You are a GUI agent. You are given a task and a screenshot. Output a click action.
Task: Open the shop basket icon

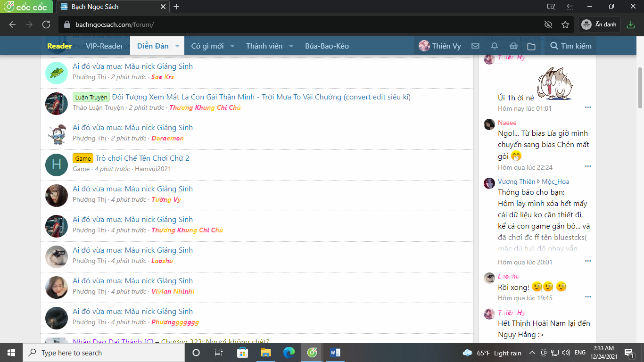(513, 46)
